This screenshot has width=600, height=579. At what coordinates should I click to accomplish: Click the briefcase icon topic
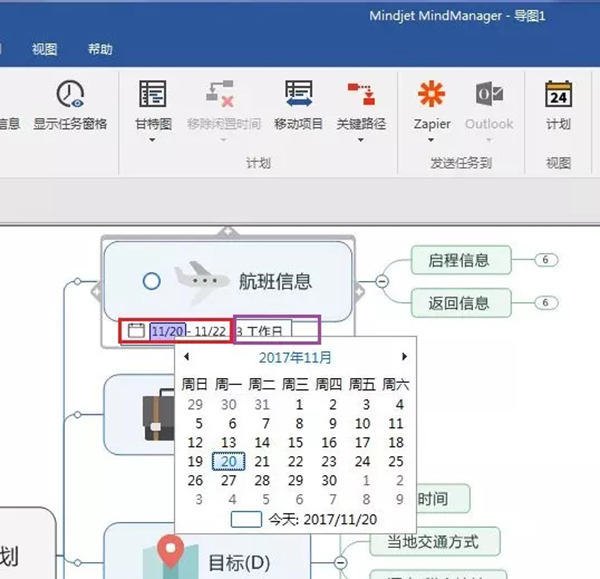click(x=158, y=414)
